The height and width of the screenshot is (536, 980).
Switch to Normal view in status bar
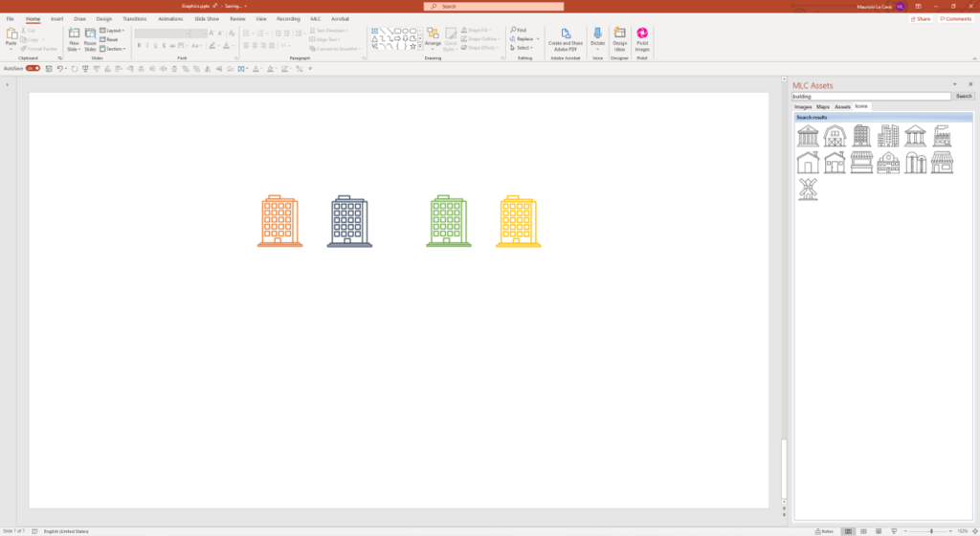pos(848,531)
